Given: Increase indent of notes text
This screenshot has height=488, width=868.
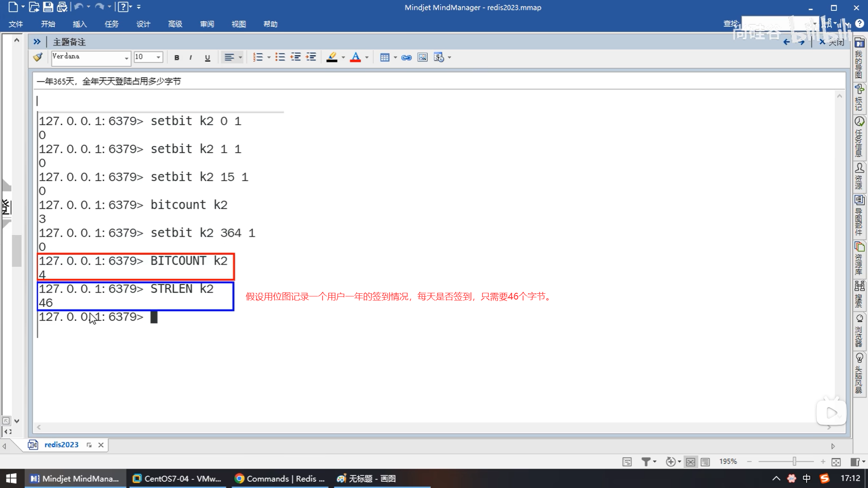Looking at the screenshot, I should point(311,57).
